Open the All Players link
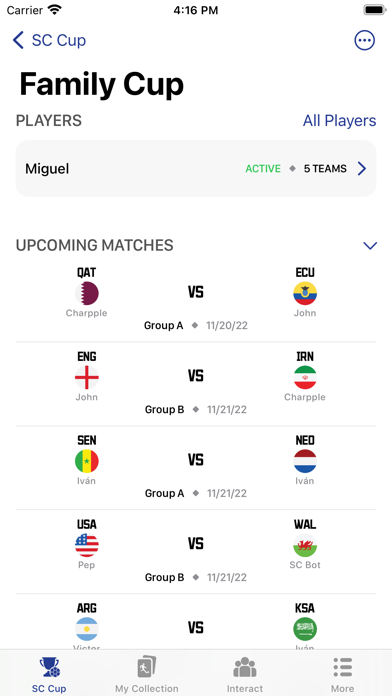392x696 pixels. coord(340,121)
